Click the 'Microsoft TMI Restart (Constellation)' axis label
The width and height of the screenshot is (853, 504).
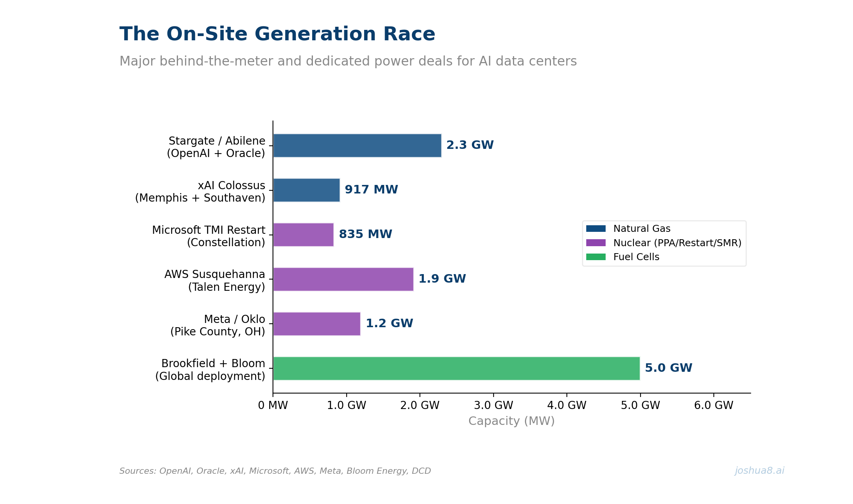[x=209, y=236]
